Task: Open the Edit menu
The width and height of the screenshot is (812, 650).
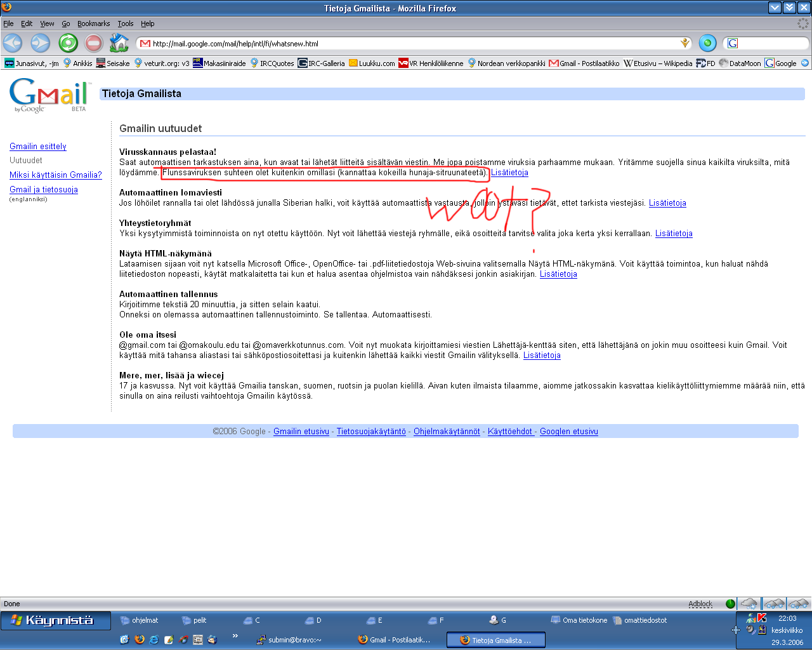Action: (x=27, y=23)
